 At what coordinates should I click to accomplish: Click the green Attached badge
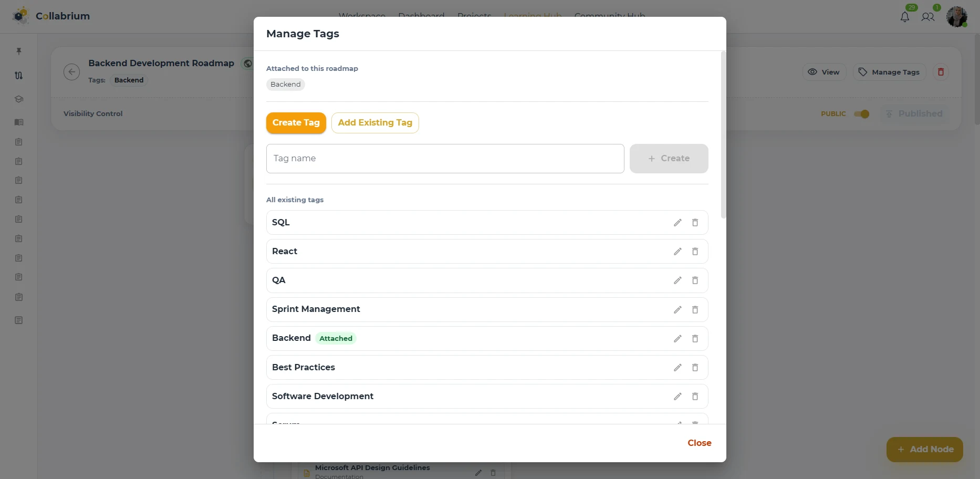pos(336,339)
